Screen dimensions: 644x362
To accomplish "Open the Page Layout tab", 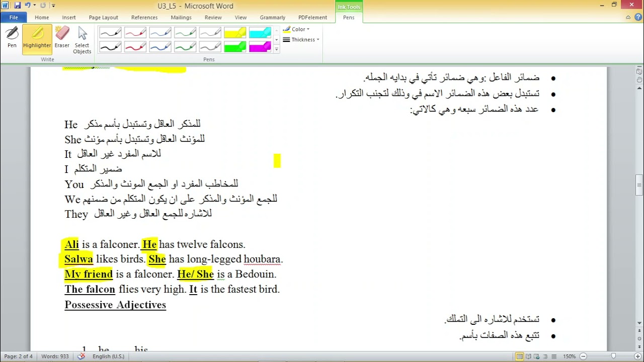I will [104, 18].
